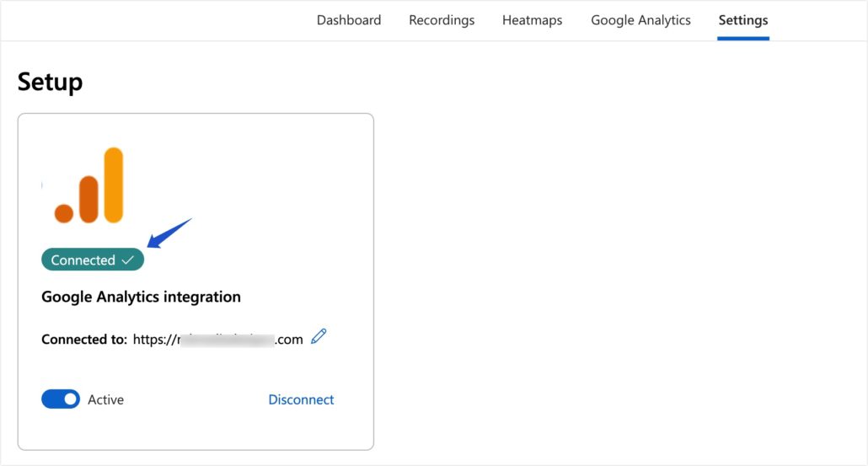868x466 pixels.
Task: Select the Google Analytics tab
Action: point(640,20)
